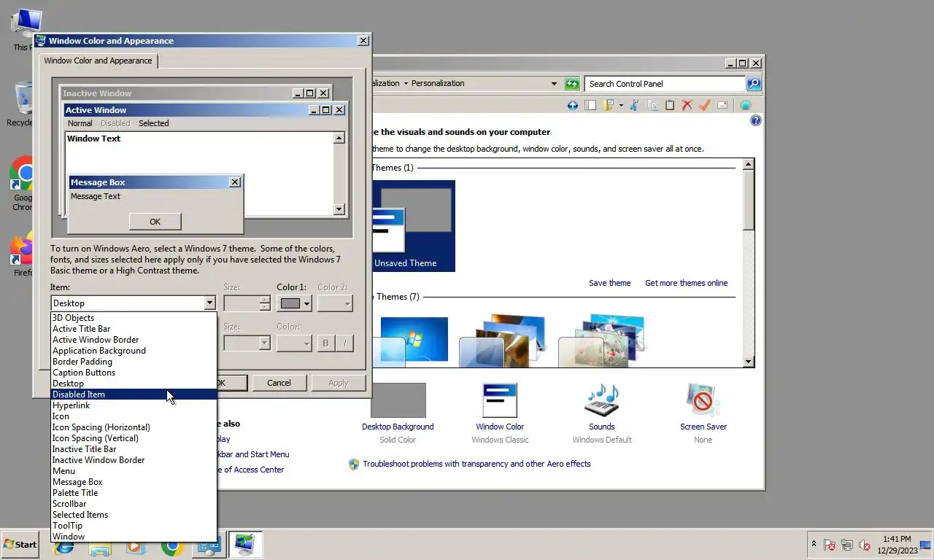Viewport: 934px width, 560px height.
Task: Choose Disabled Item from the dropdown list
Action: tap(134, 394)
